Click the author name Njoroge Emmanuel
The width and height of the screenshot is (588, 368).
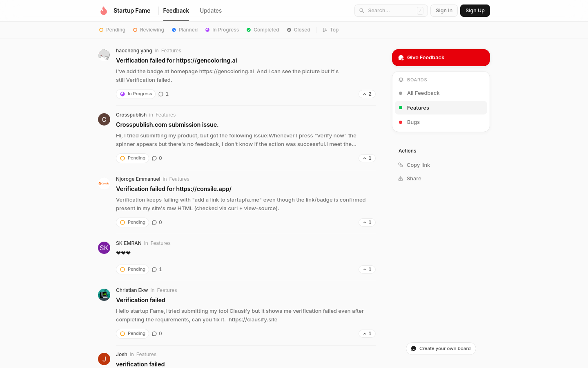coord(138,179)
